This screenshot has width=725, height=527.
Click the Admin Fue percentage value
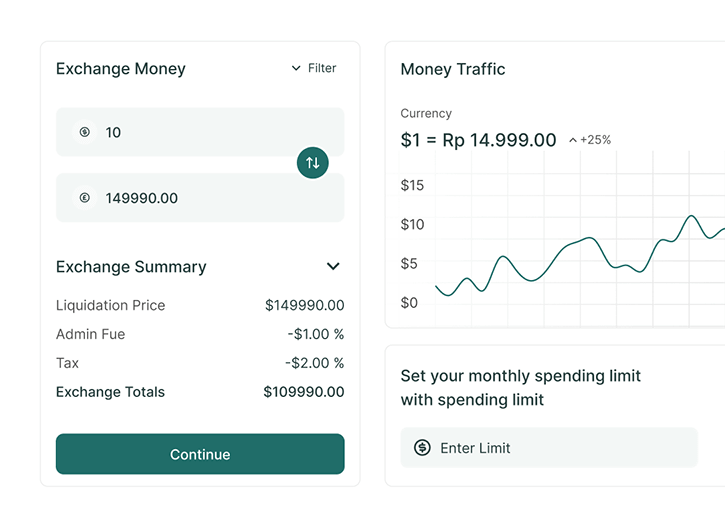click(x=315, y=334)
